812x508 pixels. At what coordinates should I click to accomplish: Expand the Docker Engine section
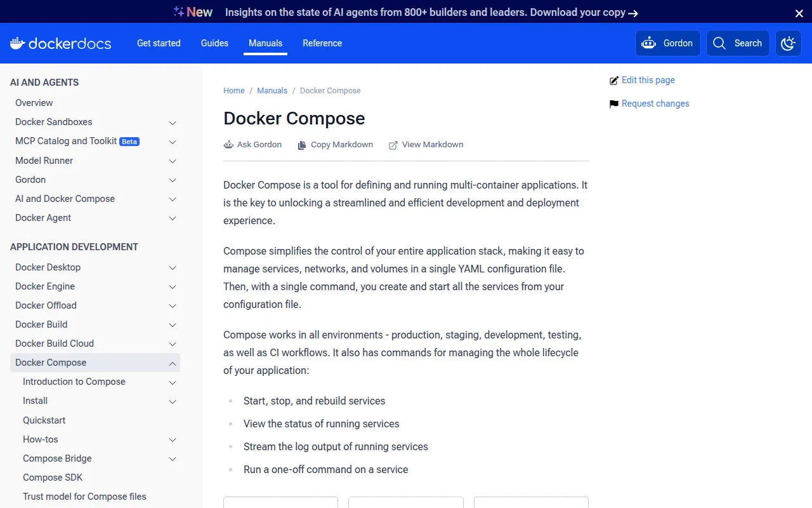[x=173, y=287]
